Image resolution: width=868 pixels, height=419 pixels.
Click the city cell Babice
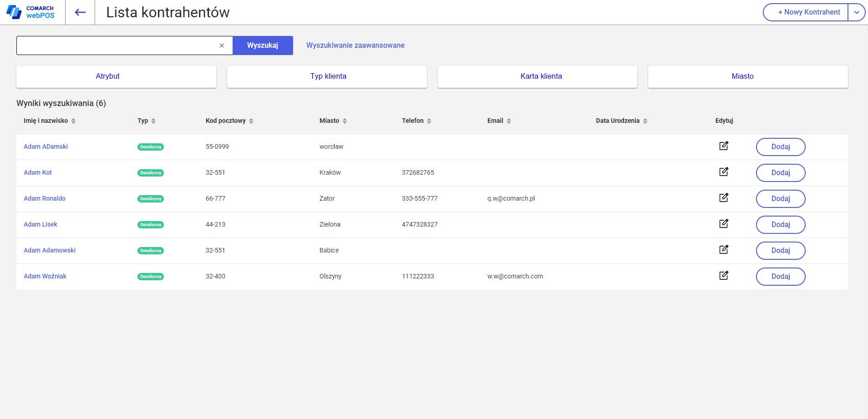pyautogui.click(x=329, y=250)
